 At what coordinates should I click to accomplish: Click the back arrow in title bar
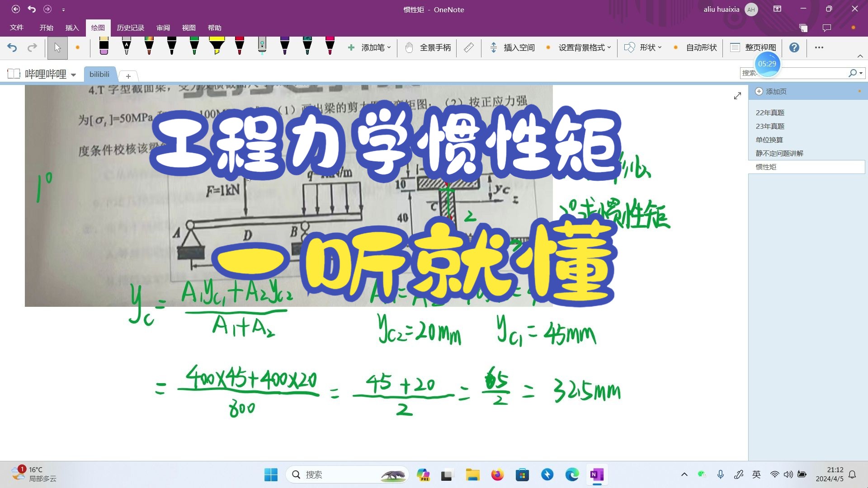point(16,9)
